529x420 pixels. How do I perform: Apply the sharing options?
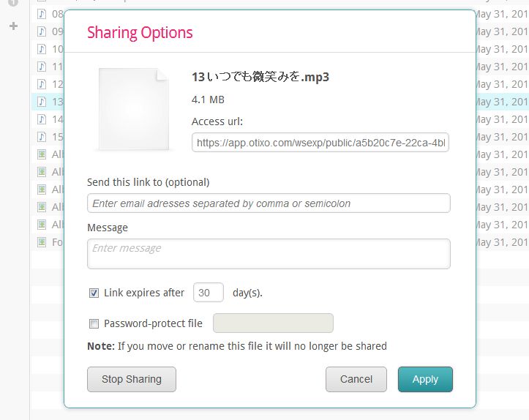point(425,379)
